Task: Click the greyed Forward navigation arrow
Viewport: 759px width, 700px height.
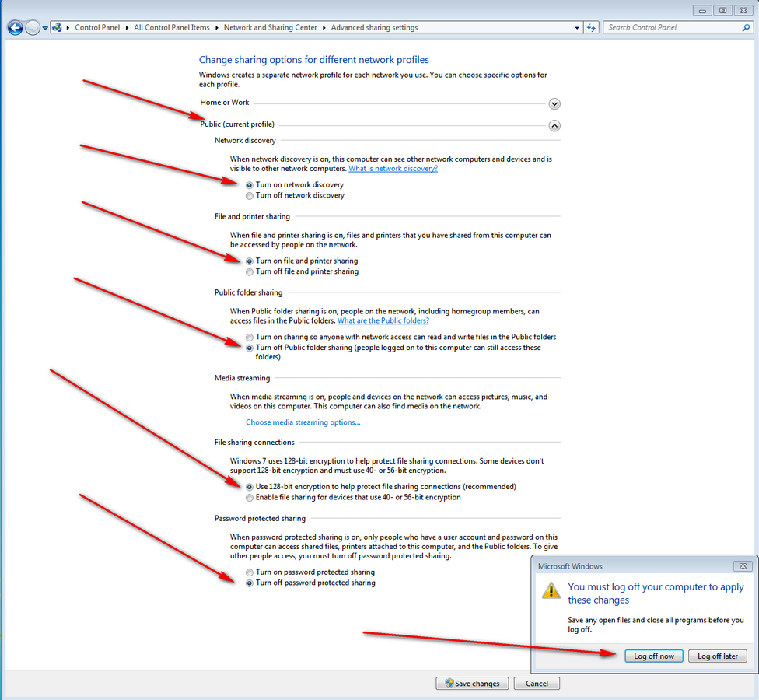Action: coord(33,28)
